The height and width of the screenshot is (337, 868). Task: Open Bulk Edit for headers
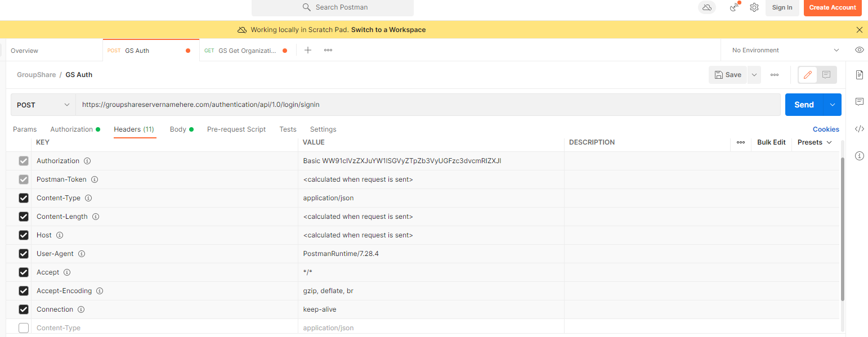[771, 142]
